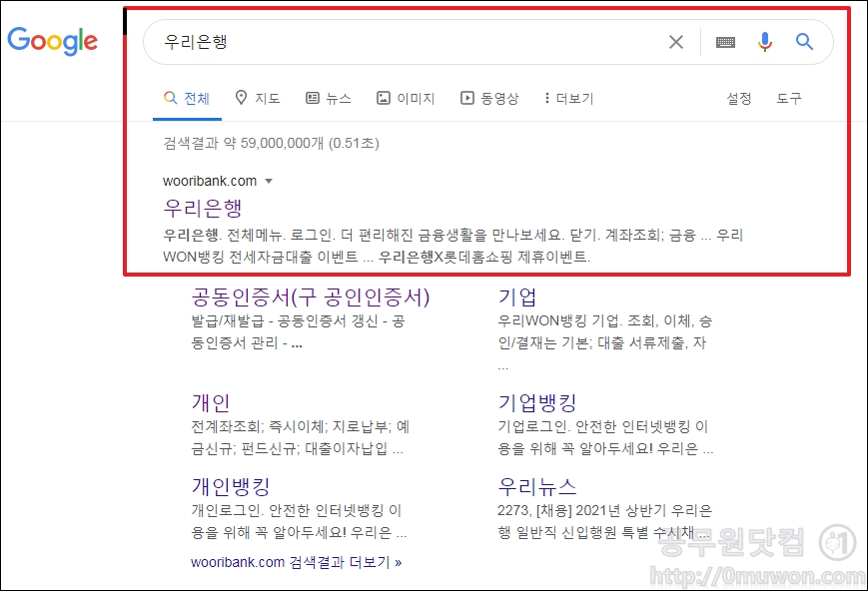
Task: Open the 기업뱅킹 sitelink
Action: [537, 402]
